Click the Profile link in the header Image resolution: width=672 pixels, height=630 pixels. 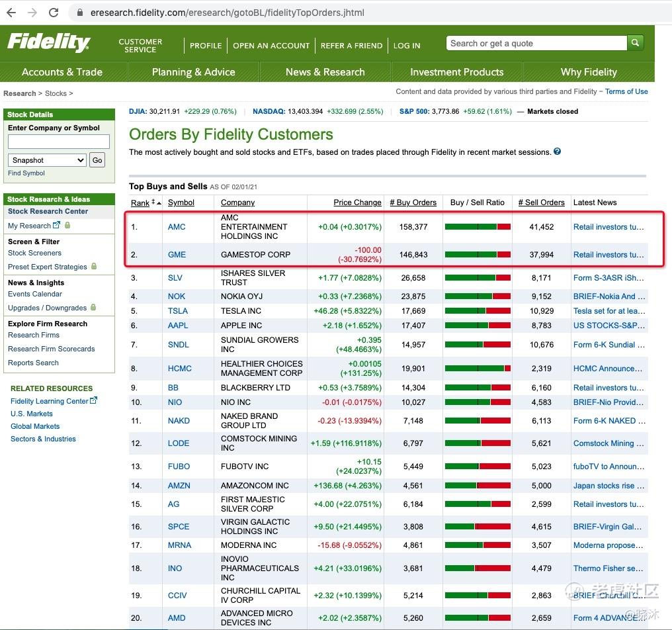pos(206,46)
